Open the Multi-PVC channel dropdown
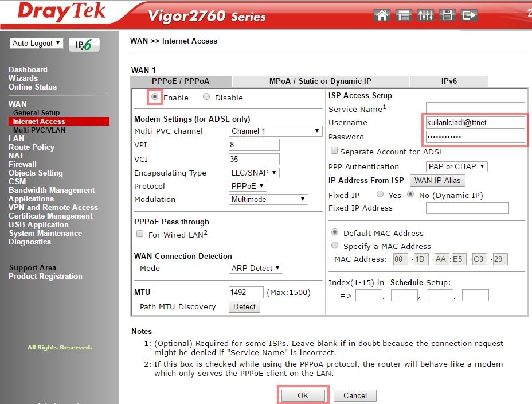Image resolution: width=532 pixels, height=404 pixels. click(275, 131)
